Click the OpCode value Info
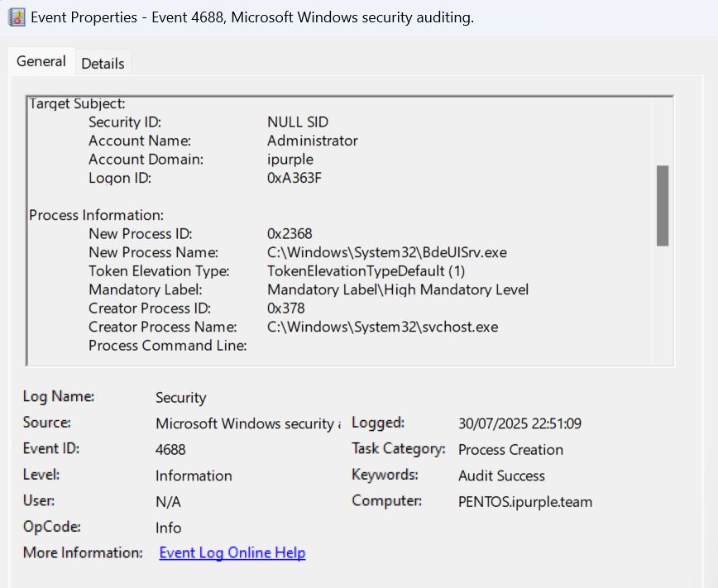718x588 pixels. 168,528
